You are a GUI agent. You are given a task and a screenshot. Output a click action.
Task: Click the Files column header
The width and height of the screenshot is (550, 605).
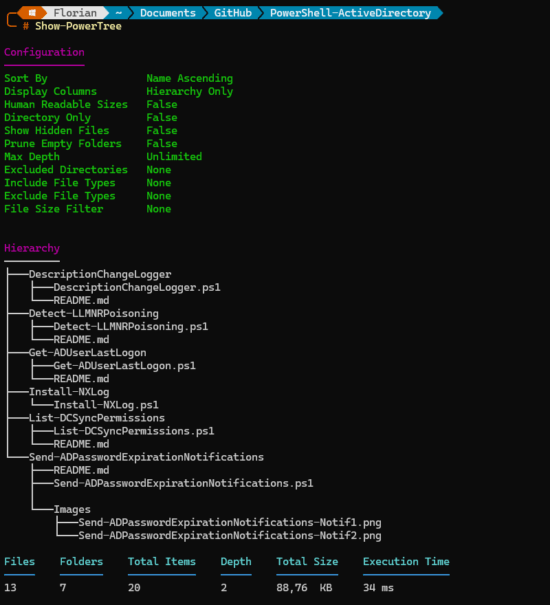tap(20, 562)
